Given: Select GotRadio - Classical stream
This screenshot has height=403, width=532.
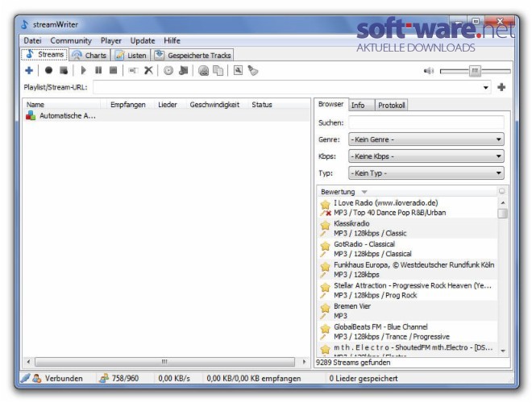Looking at the screenshot, I should click(x=408, y=249).
